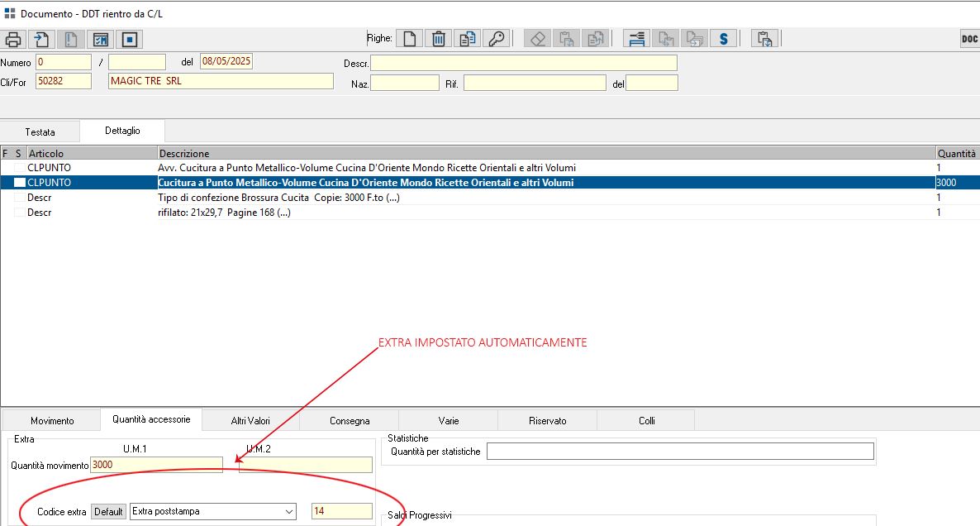Select the Dettaglio tab
Screen dimensions: 980x526
(122, 131)
